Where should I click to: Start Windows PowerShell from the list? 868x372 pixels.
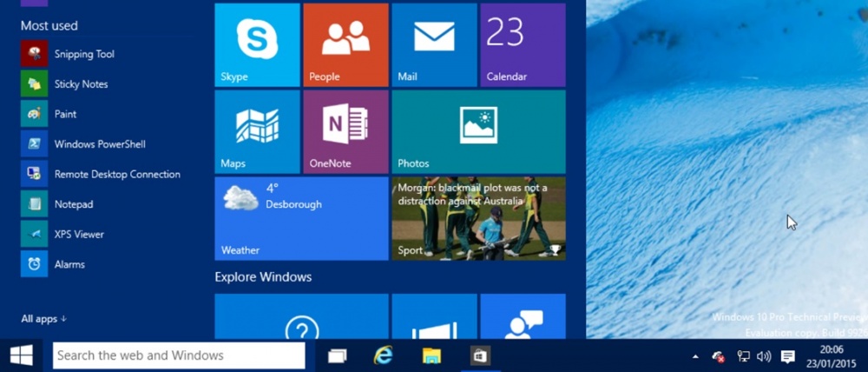[x=99, y=144]
